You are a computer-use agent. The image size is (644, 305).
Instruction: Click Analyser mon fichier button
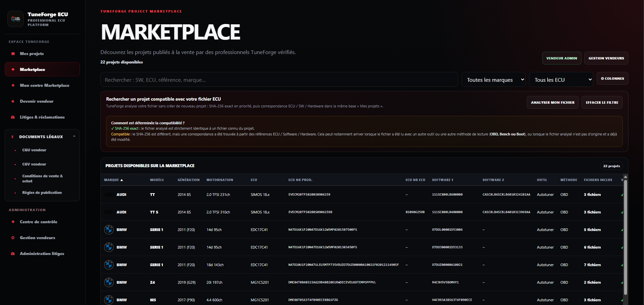tap(553, 102)
